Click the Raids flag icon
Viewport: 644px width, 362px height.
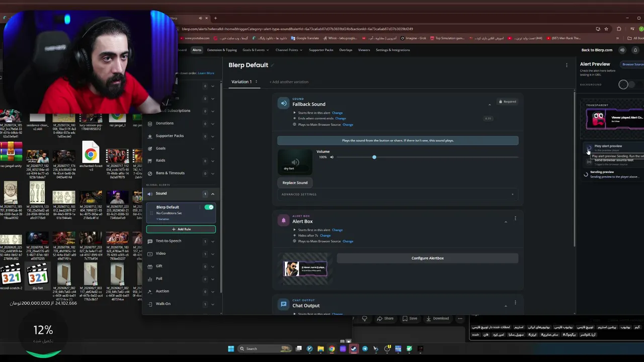(x=150, y=160)
